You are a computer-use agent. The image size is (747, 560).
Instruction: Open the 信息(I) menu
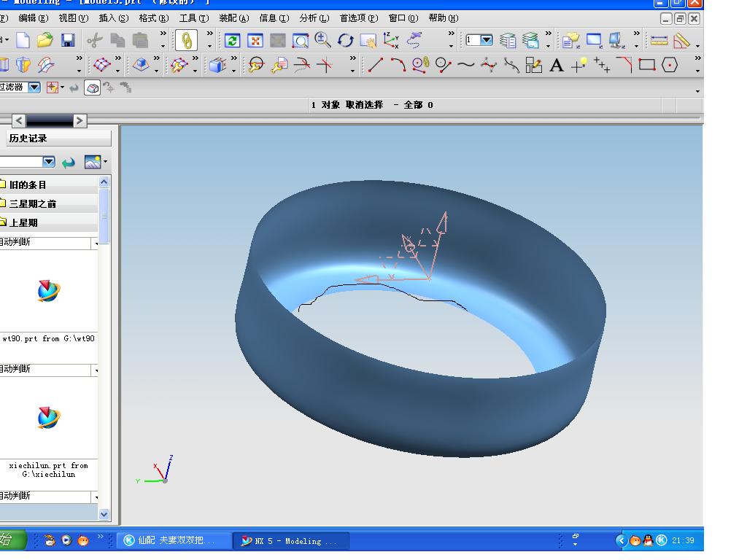(274, 18)
